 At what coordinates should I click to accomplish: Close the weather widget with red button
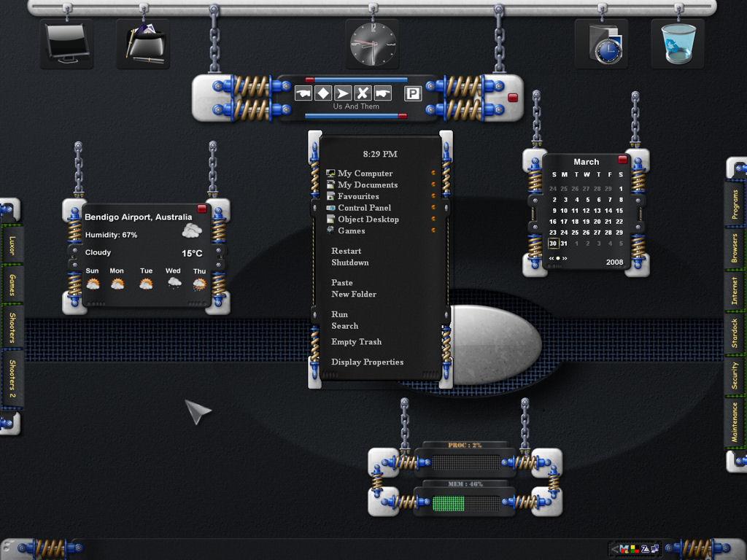pos(202,208)
